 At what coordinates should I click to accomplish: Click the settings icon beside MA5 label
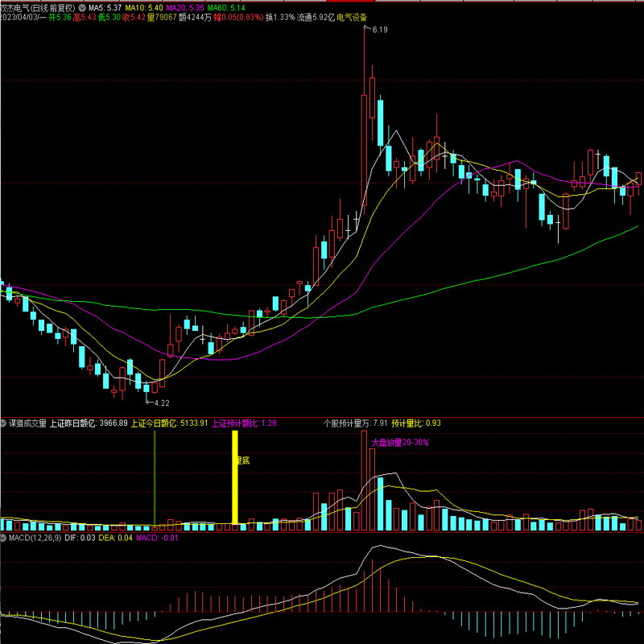tap(81, 7)
